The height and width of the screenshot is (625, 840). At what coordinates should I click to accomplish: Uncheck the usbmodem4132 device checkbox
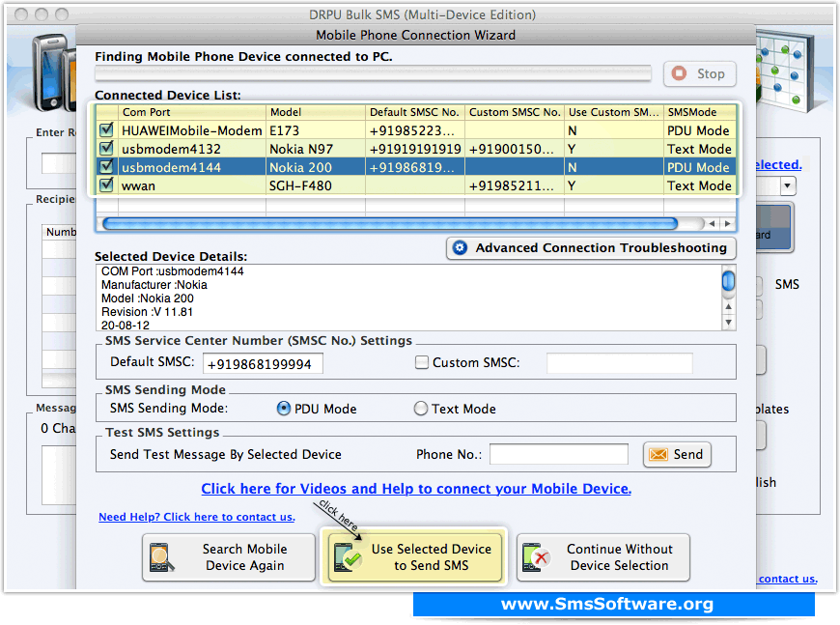[106, 148]
